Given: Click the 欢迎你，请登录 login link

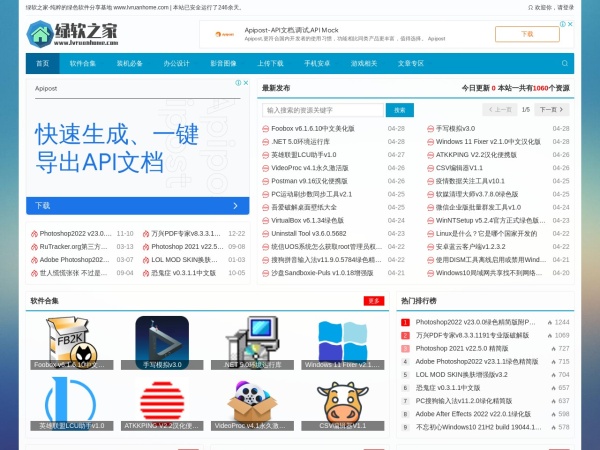Looking at the screenshot, I should coord(554,7).
